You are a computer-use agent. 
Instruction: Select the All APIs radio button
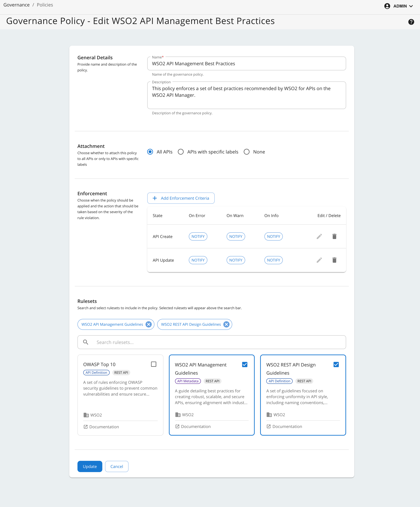pyautogui.click(x=150, y=152)
